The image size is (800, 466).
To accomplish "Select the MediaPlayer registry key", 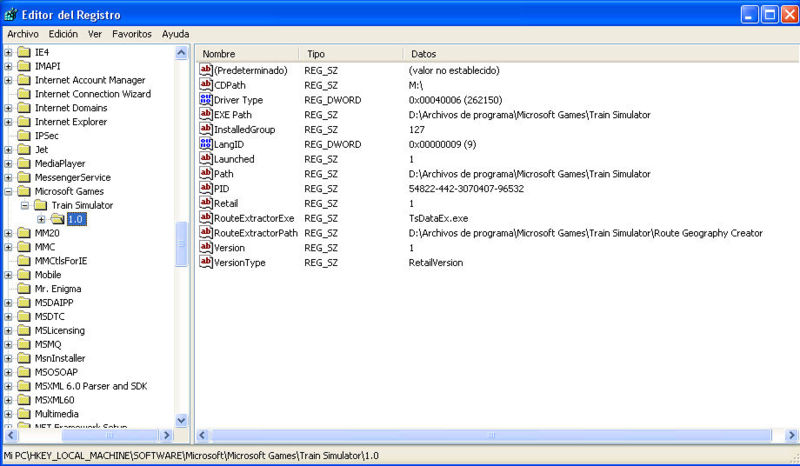I will [59, 163].
